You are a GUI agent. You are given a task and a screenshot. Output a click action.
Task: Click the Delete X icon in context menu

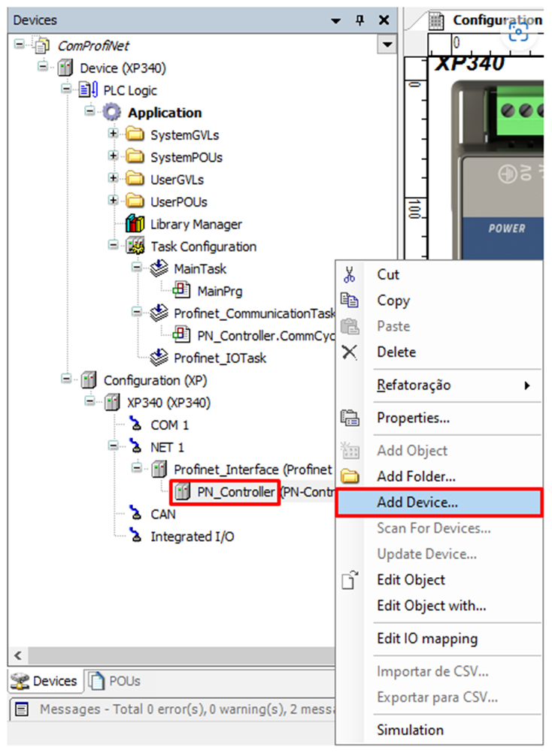point(350,352)
